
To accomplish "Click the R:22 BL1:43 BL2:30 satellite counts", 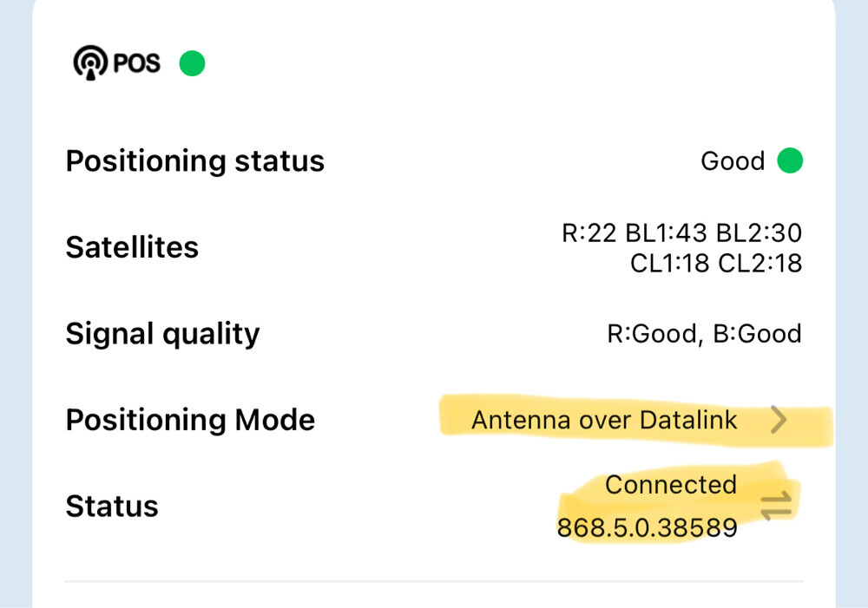I will tap(681, 233).
